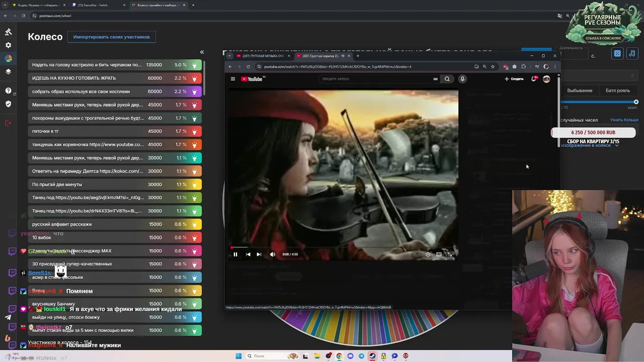
Task: Toggle YouTube theater mode
Action: coord(439,254)
